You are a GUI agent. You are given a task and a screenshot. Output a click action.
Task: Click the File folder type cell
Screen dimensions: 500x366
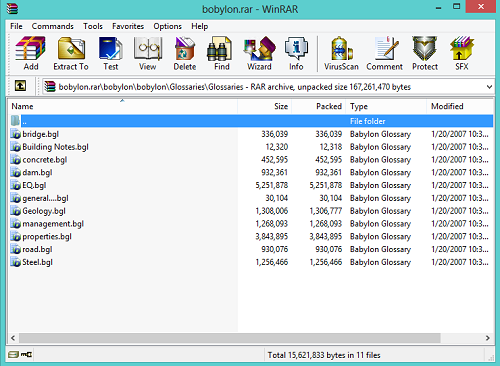coord(368,121)
